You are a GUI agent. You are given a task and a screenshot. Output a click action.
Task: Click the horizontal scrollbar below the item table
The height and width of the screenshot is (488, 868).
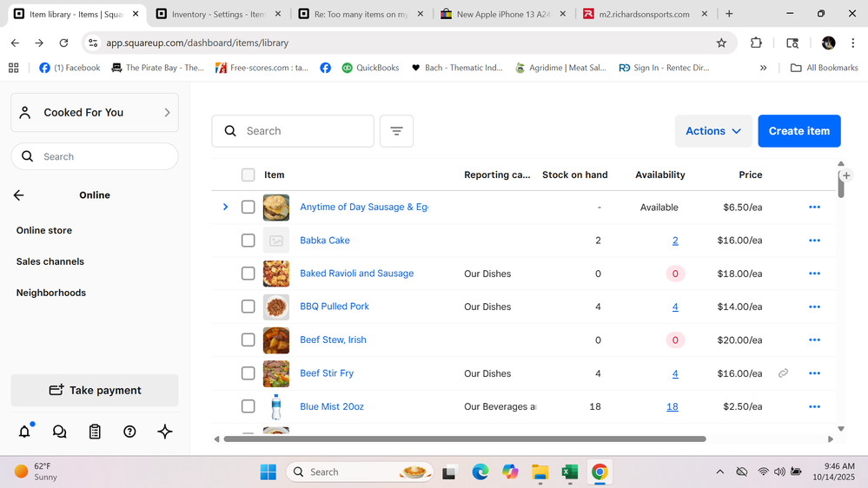click(x=465, y=439)
